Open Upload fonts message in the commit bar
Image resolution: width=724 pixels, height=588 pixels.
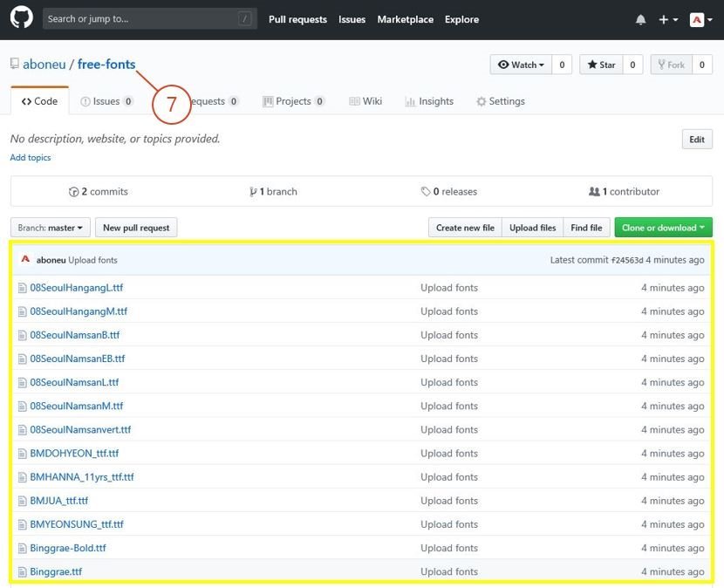[x=92, y=260]
